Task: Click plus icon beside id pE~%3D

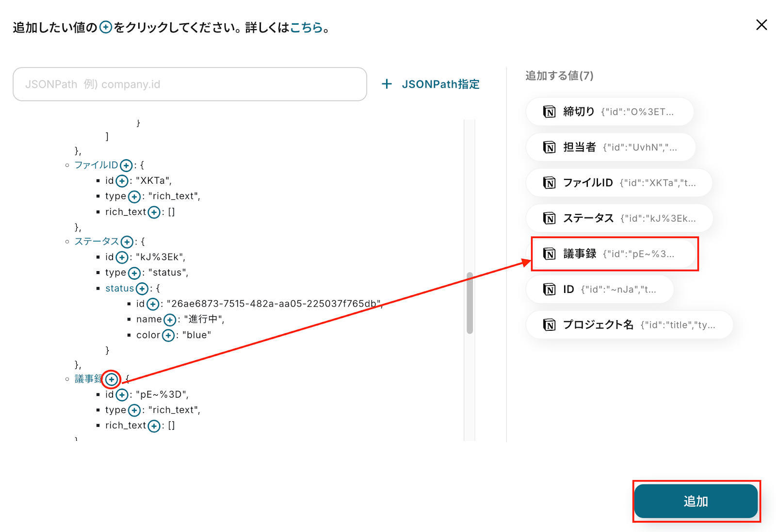Action: (122, 395)
